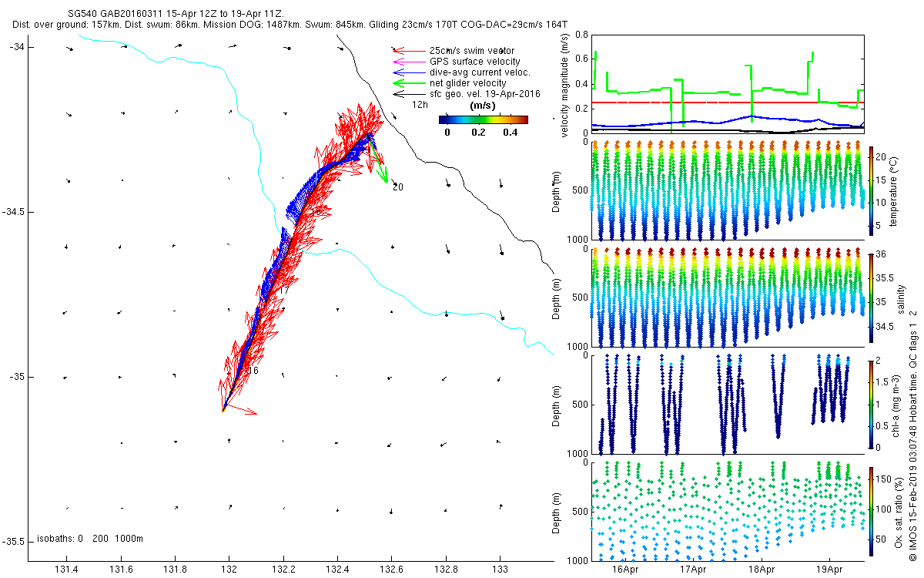
Task: Click the '16' day marker on the glider track
Action: tap(253, 371)
